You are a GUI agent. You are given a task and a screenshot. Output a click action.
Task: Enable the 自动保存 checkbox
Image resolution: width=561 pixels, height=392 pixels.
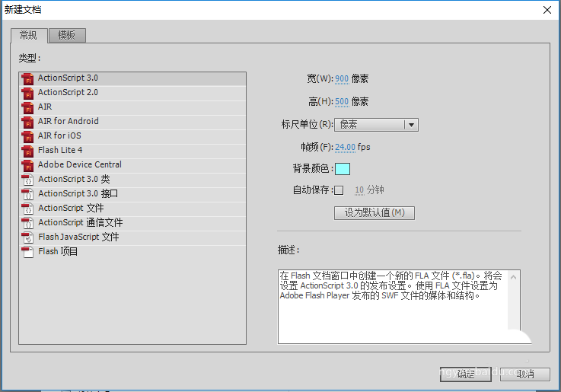coord(339,190)
